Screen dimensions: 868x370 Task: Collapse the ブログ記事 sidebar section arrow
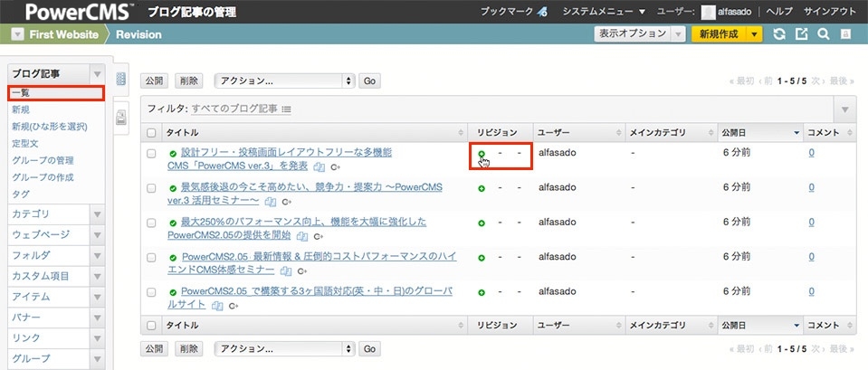point(98,74)
